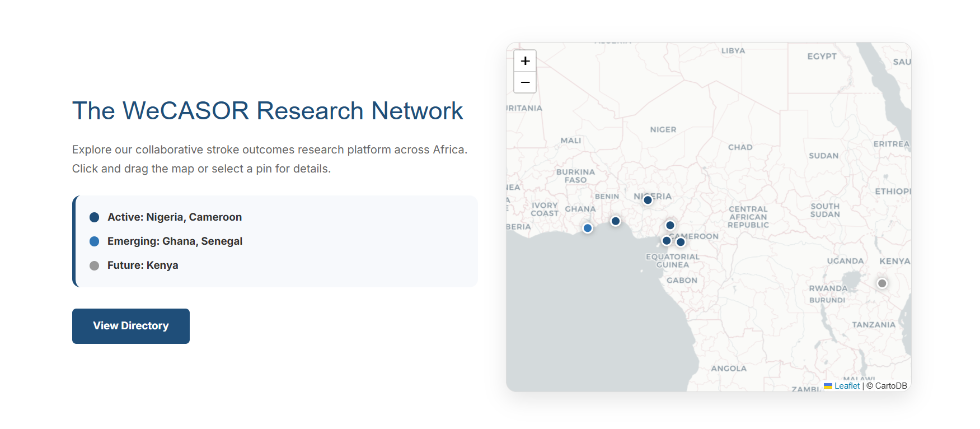Select pin right of Cameroon's cluster

coord(681,242)
